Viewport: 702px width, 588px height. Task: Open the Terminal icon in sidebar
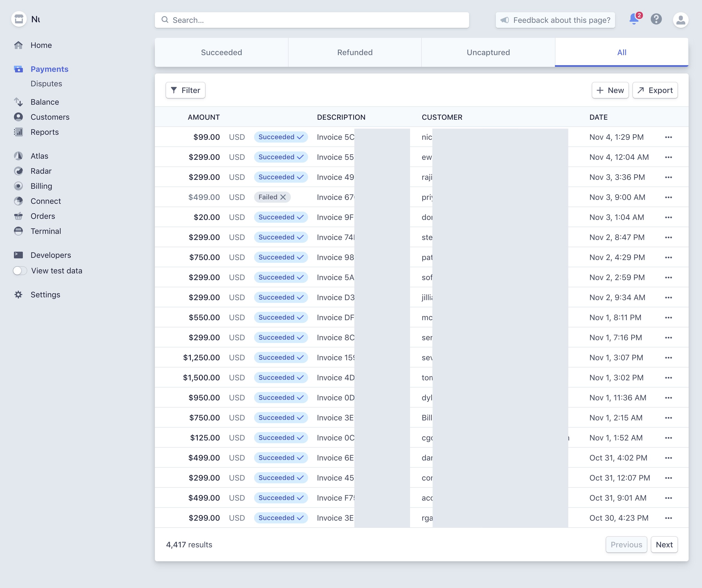[x=18, y=231]
